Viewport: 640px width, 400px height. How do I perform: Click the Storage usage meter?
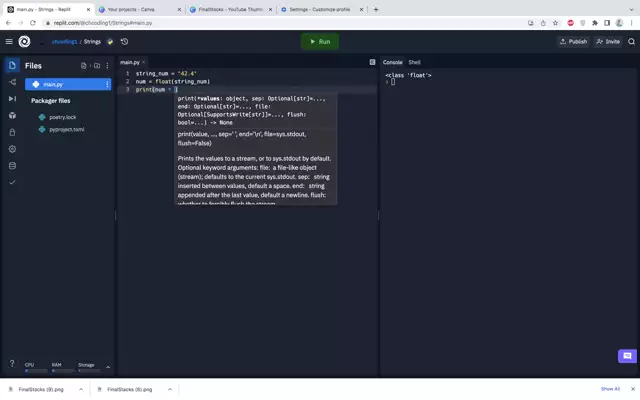pos(89,367)
